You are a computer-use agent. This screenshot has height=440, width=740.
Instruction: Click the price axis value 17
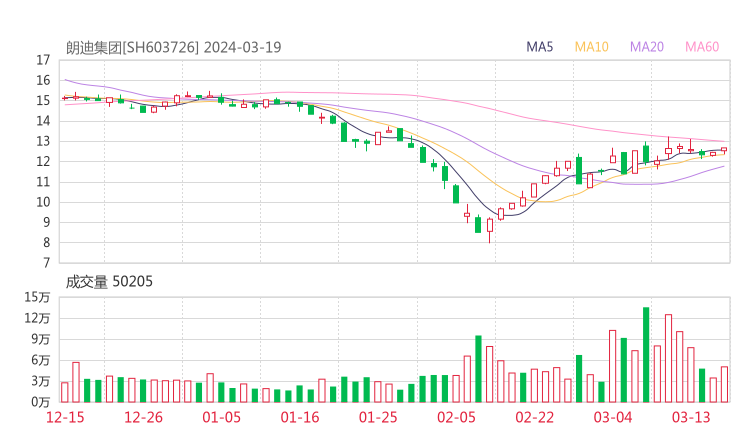(43, 60)
